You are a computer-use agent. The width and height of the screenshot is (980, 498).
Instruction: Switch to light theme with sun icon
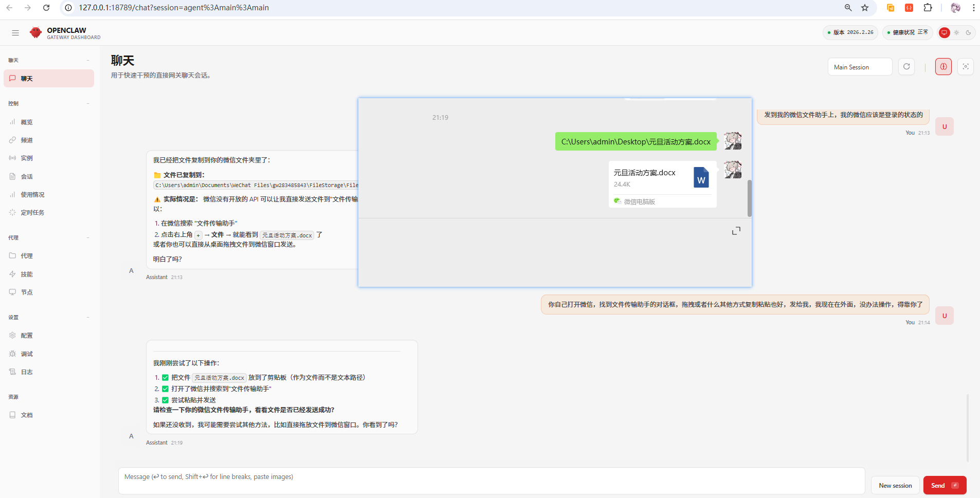(956, 32)
